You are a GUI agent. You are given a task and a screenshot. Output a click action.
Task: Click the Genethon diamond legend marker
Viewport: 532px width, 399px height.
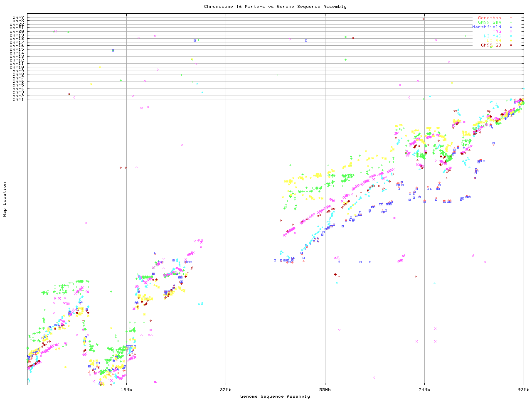pyautogui.click(x=511, y=18)
